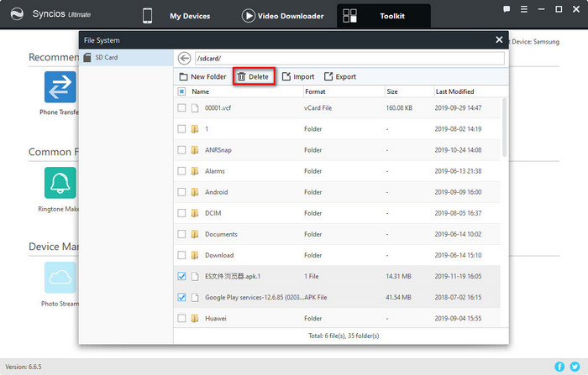588x375 pixels.
Task: Click the Delete toolbar button
Action: tap(254, 76)
